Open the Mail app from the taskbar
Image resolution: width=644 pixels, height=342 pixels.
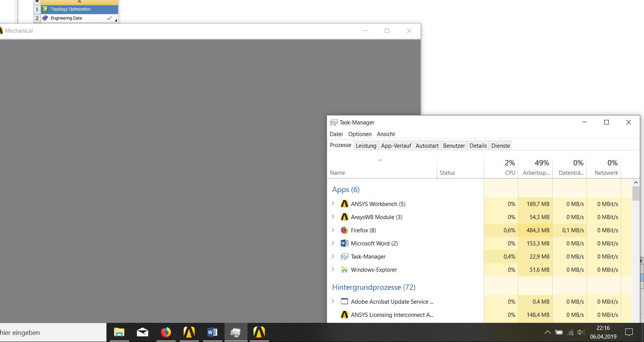click(x=143, y=332)
